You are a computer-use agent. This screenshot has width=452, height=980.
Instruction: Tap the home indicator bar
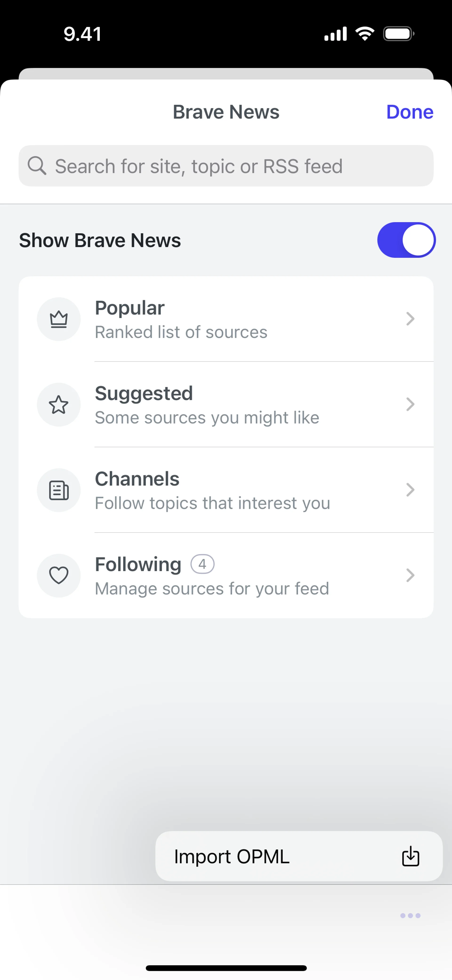click(x=226, y=968)
